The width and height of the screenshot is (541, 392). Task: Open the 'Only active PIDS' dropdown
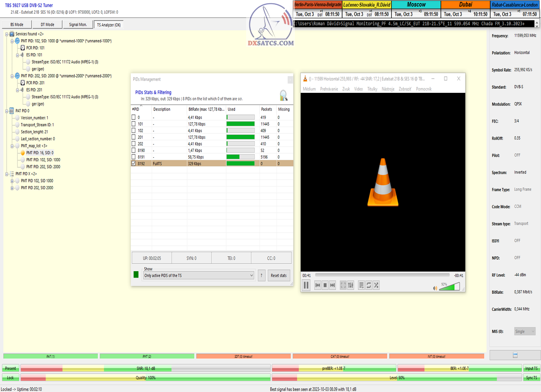pos(199,275)
